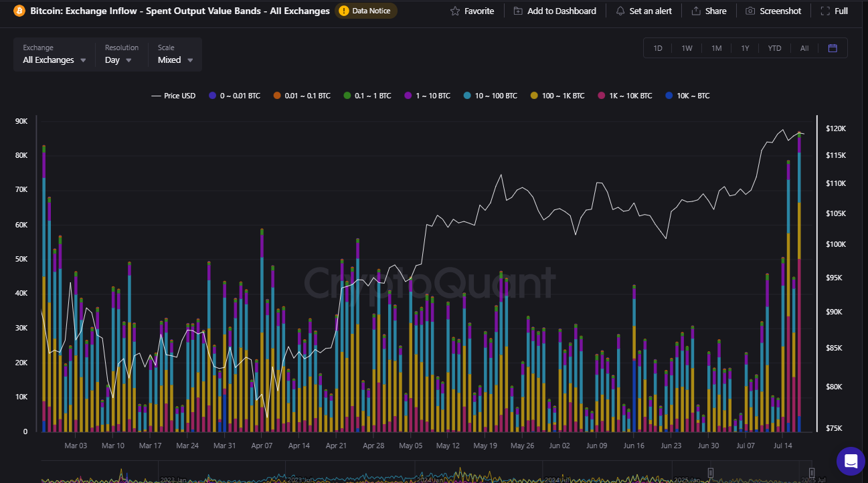Select the 1M time range
The width and height of the screenshot is (868, 483).
point(716,48)
